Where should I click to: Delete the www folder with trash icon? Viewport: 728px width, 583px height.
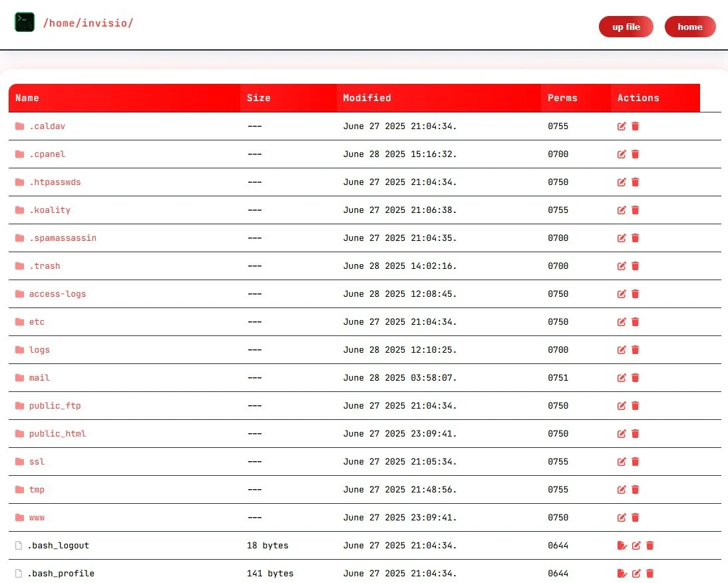636,517
